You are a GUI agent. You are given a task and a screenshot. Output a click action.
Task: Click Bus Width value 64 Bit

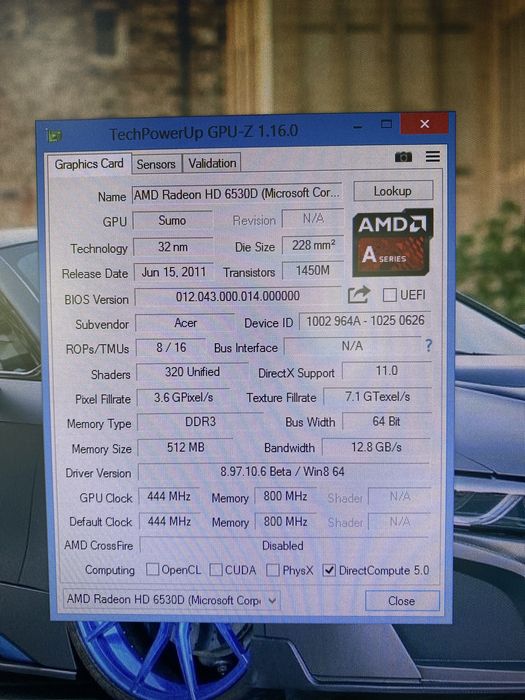(x=387, y=421)
